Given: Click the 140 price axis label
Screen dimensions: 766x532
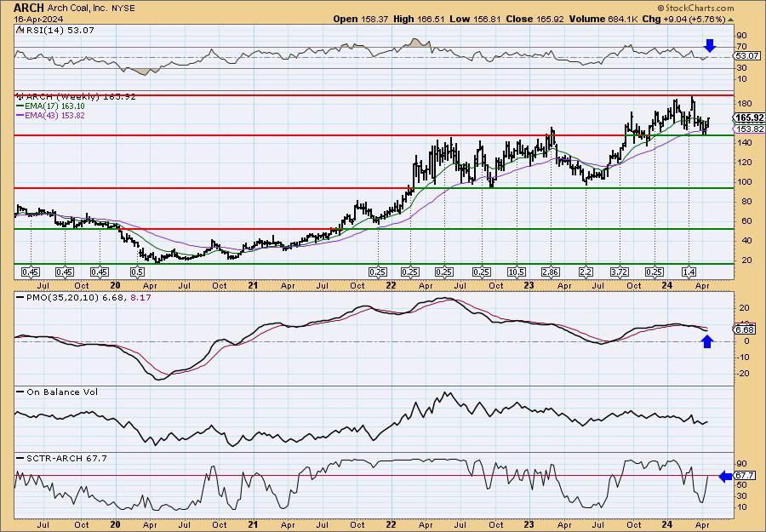Looking at the screenshot, I should pyautogui.click(x=743, y=143).
